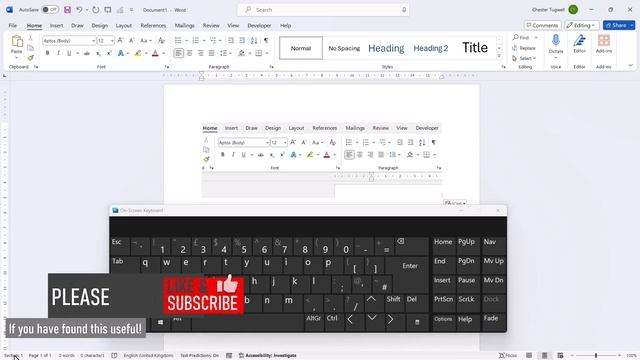
Task: Open Add-ins from the ribbon
Action: pos(604,44)
